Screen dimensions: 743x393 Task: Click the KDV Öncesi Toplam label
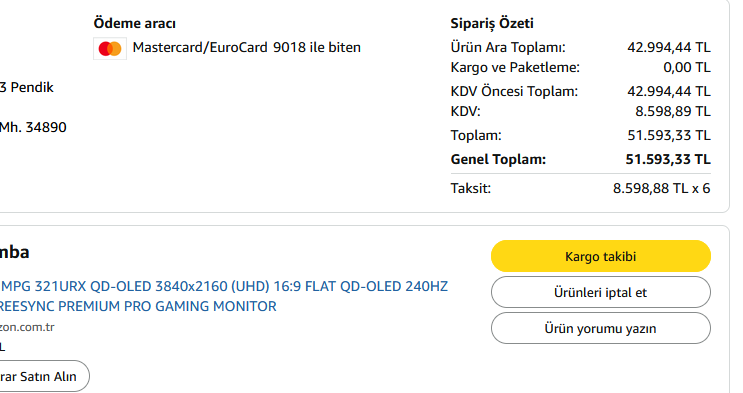[514, 91]
